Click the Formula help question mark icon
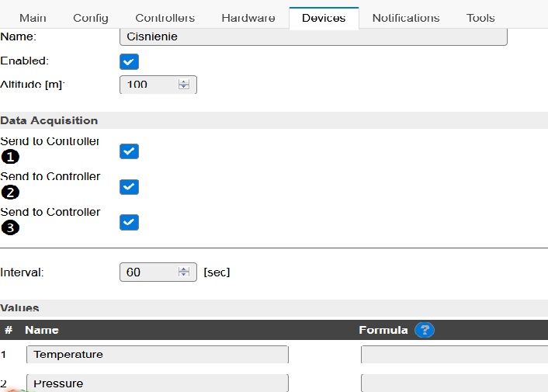Viewport: 548px width, 392px height. click(424, 330)
